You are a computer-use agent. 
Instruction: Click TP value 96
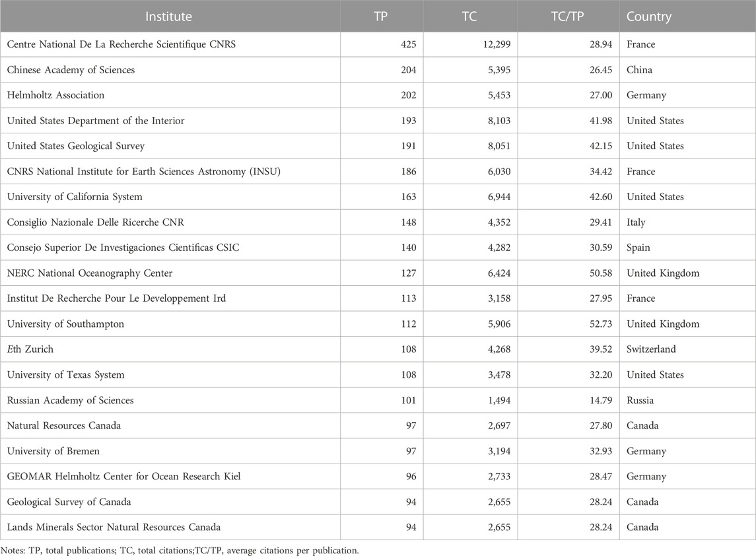tap(411, 477)
